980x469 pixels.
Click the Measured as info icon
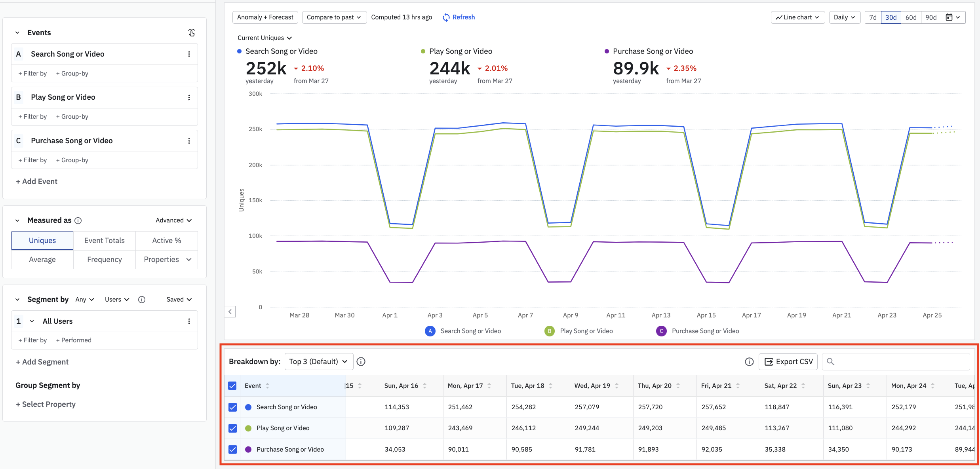(x=78, y=220)
